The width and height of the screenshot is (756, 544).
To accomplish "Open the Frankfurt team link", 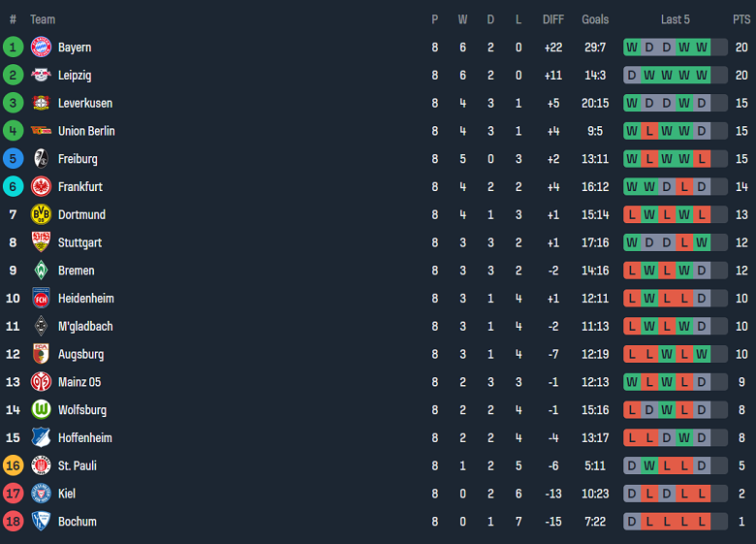I will [79, 186].
